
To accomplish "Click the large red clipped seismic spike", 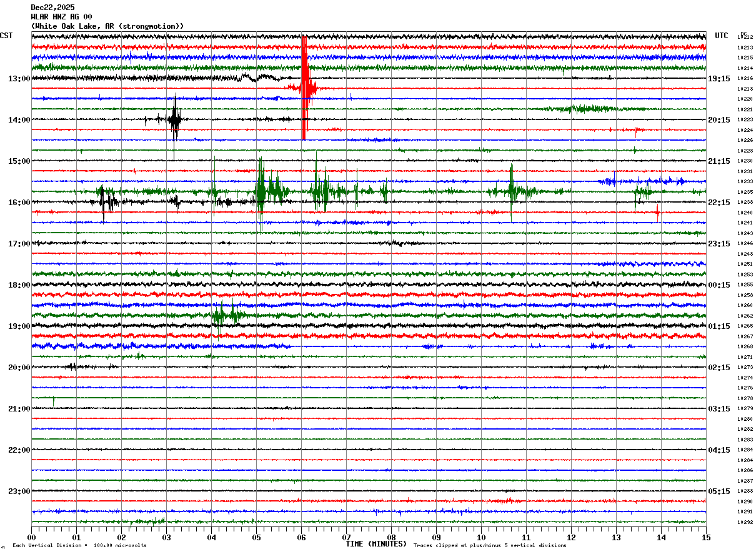I will click(304, 88).
